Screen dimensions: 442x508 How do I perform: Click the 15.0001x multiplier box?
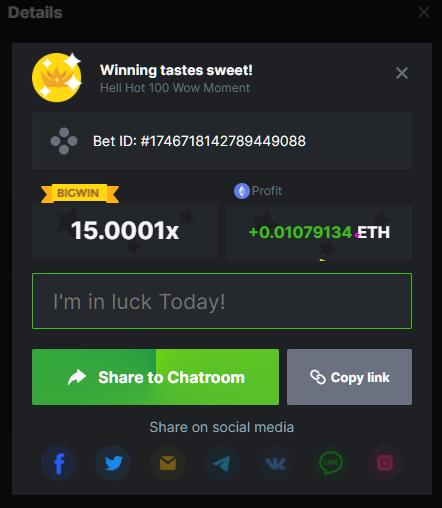tap(125, 231)
